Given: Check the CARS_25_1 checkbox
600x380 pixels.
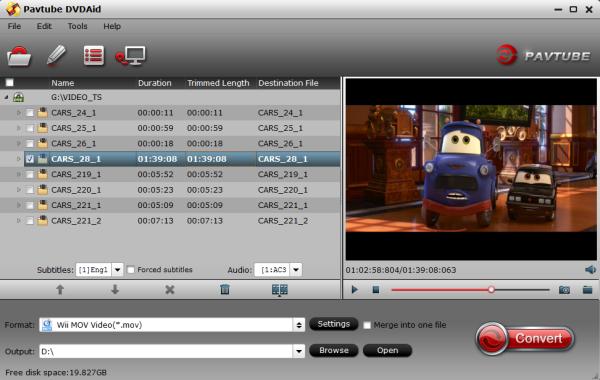Looking at the screenshot, I should [29, 128].
